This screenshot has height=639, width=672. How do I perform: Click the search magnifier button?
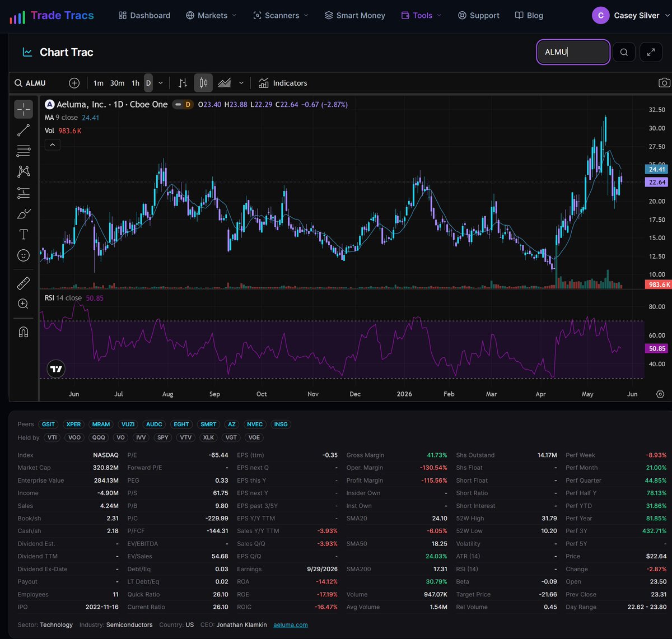624,52
